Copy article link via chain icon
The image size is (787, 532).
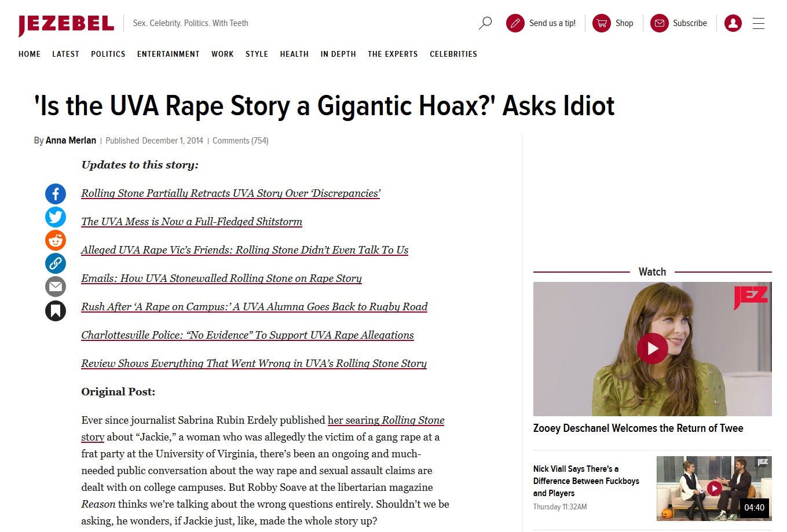[56, 263]
